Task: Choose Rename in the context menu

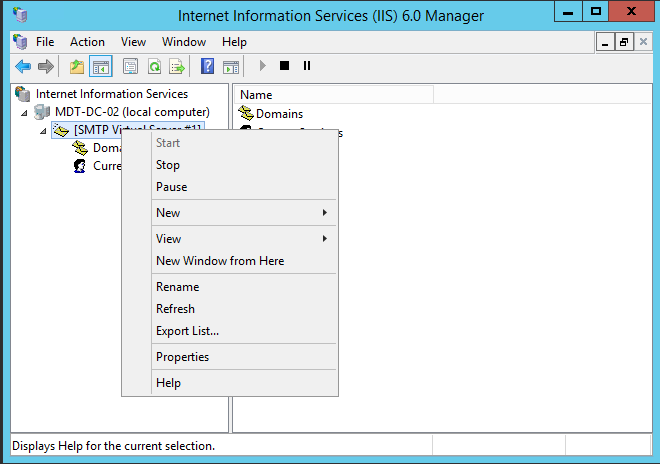Action: point(230,287)
